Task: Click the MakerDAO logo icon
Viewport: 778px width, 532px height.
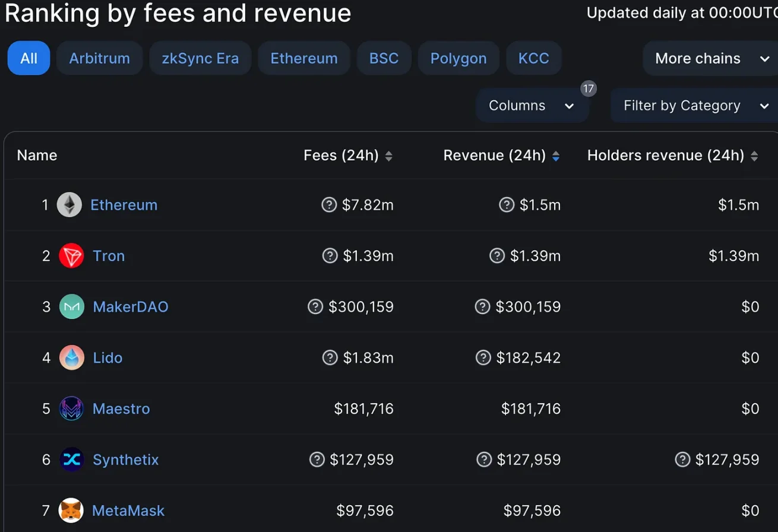Action: [71, 307]
